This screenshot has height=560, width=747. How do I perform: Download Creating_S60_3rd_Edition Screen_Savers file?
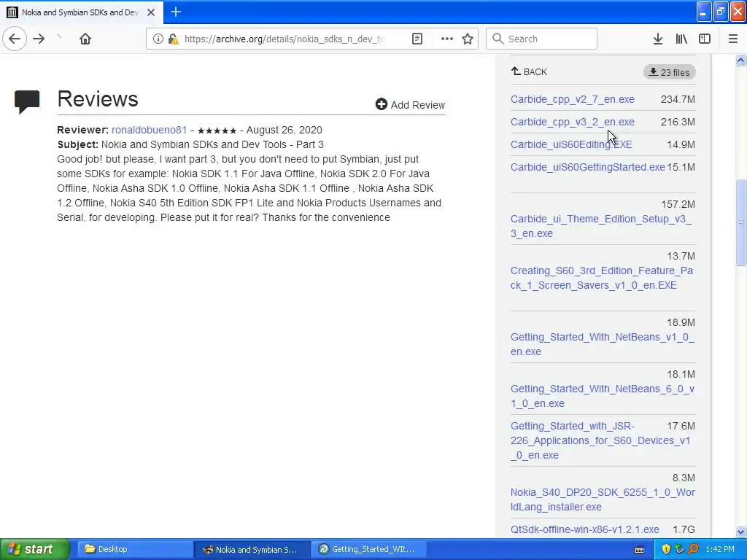pyautogui.click(x=602, y=278)
